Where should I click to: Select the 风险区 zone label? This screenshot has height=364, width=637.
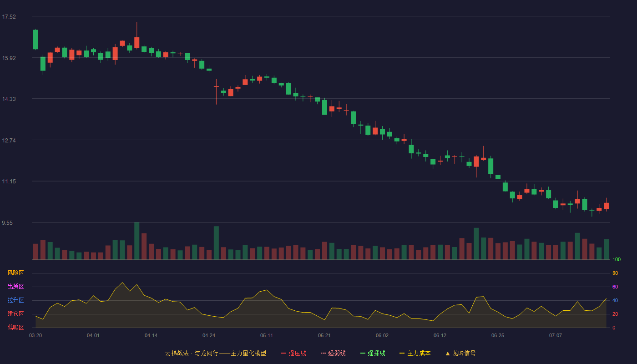[15, 273]
